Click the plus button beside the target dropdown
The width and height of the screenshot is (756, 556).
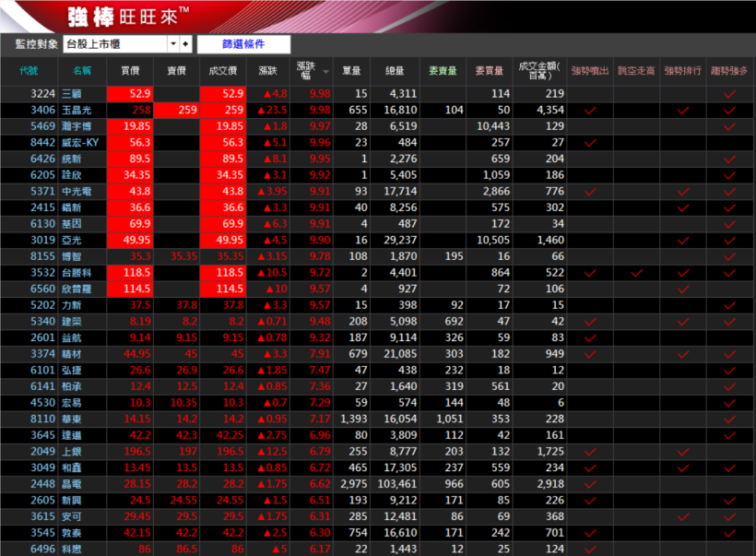click(185, 44)
